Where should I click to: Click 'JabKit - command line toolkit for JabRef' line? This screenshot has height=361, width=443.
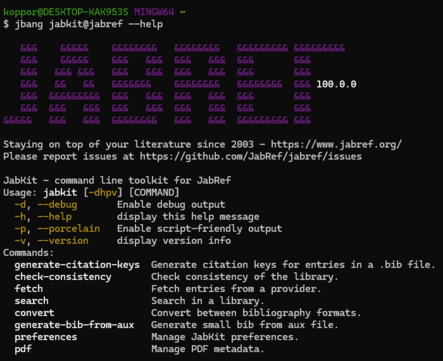point(117,181)
